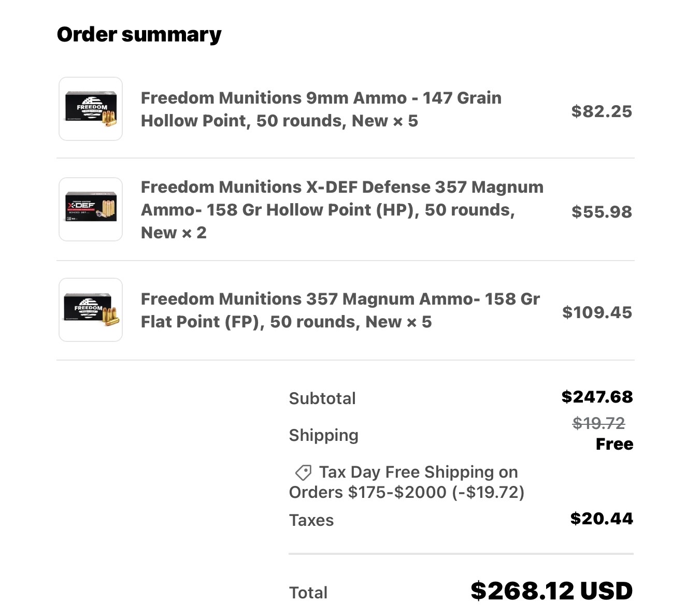Image resolution: width=700 pixels, height=616 pixels.
Task: Click the Shipping label
Action: tap(323, 435)
